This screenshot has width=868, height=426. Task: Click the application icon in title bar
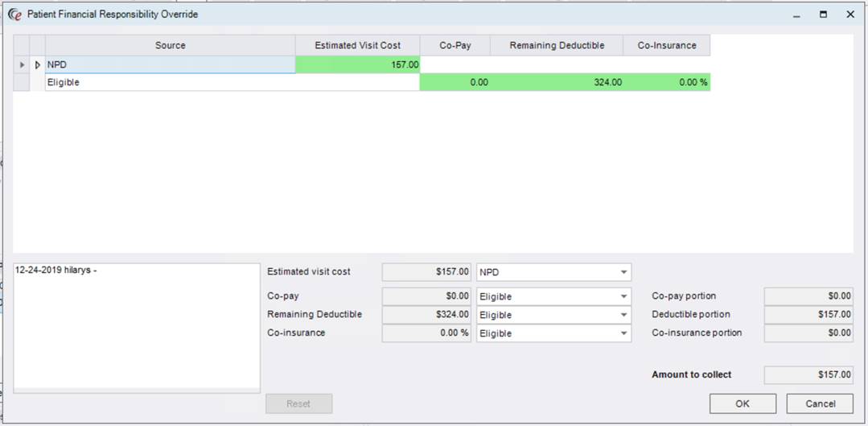(14, 14)
